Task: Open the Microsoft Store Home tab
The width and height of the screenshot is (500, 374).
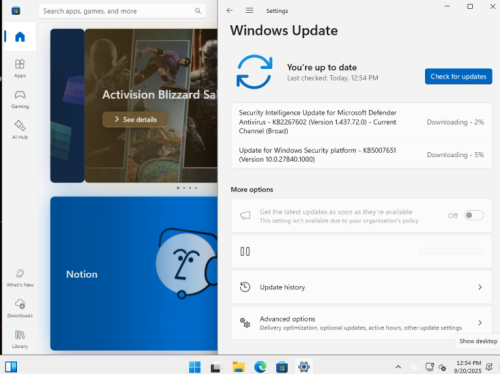Action: pyautogui.click(x=20, y=37)
